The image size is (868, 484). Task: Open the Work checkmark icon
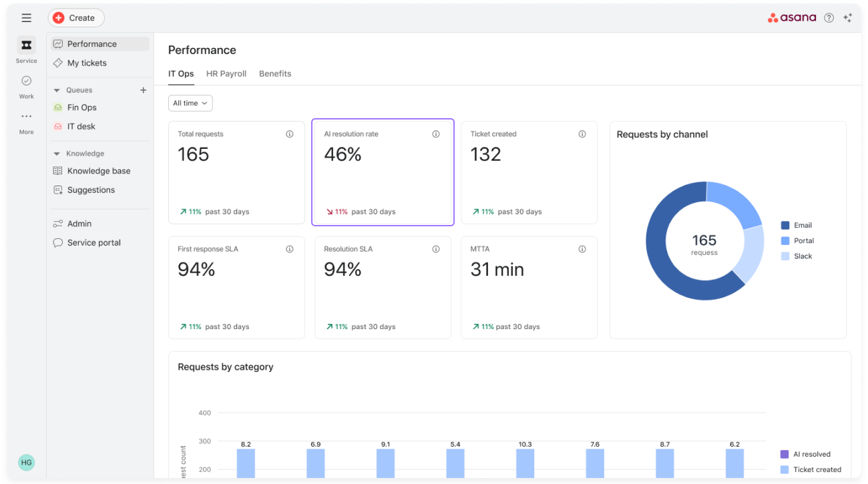pyautogui.click(x=26, y=81)
